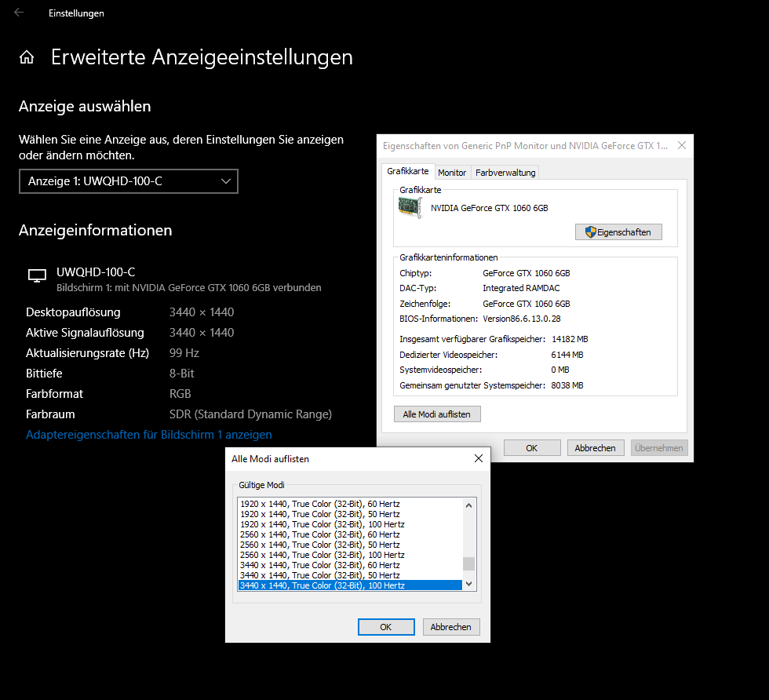This screenshot has height=700, width=769.
Task: Click the Anzeige auswählen heading
Action: (85, 107)
